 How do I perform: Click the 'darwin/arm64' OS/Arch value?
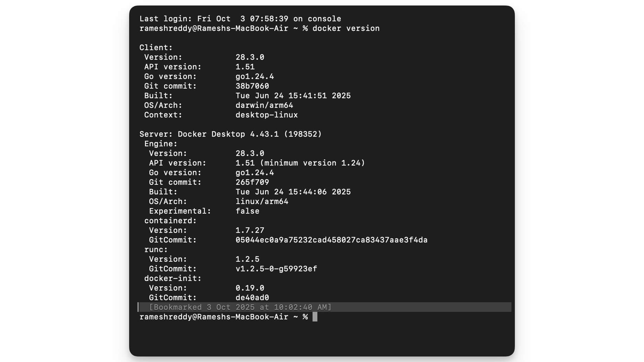[x=264, y=105]
